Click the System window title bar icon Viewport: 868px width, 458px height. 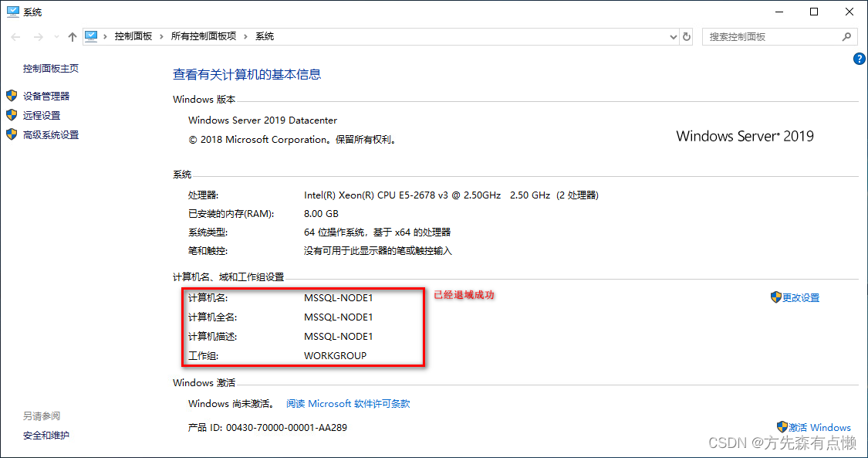click(x=12, y=12)
